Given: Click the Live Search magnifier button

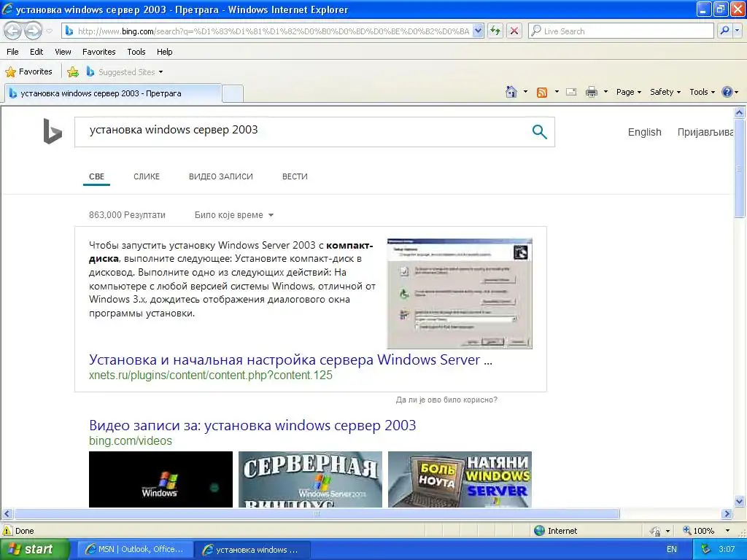Looking at the screenshot, I should point(724,31).
